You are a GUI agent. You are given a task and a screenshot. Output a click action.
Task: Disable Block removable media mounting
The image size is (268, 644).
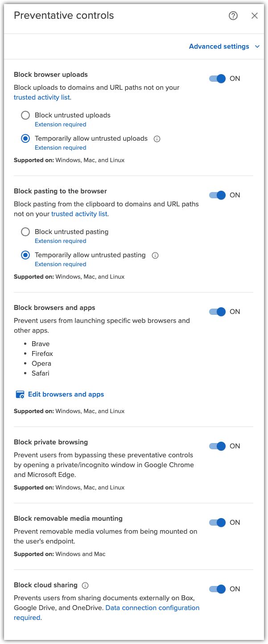pyautogui.click(x=217, y=523)
